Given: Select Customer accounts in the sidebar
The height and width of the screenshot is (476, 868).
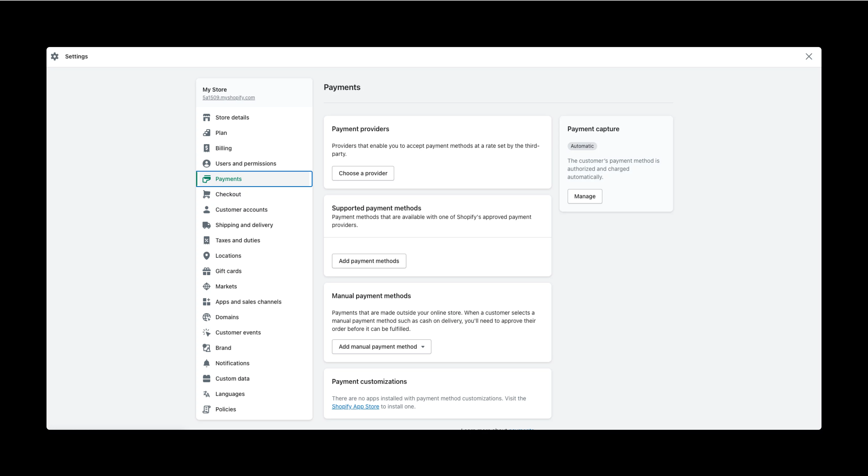Looking at the screenshot, I should pos(241,209).
